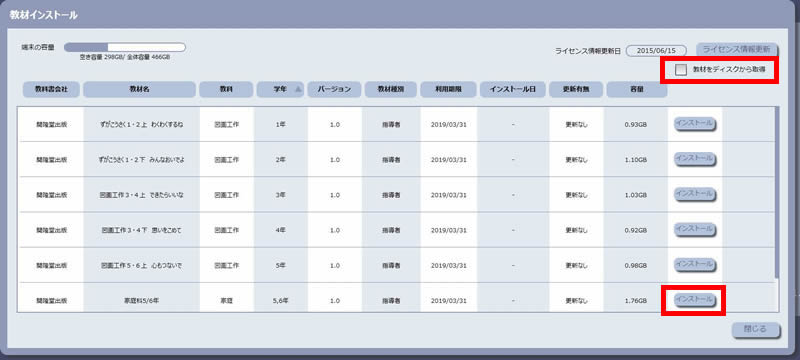The width and height of the screenshot is (800, 360).
Task: Click 開隆堂出版 in the 家庭科5/6年 row
Action: (x=52, y=300)
